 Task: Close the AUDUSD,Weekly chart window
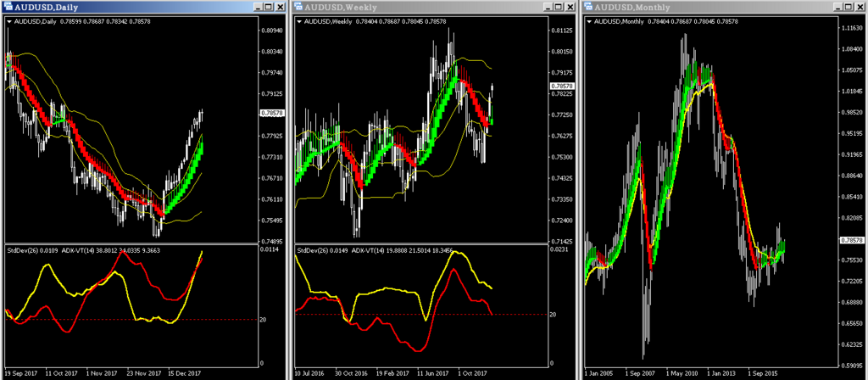tap(570, 7)
